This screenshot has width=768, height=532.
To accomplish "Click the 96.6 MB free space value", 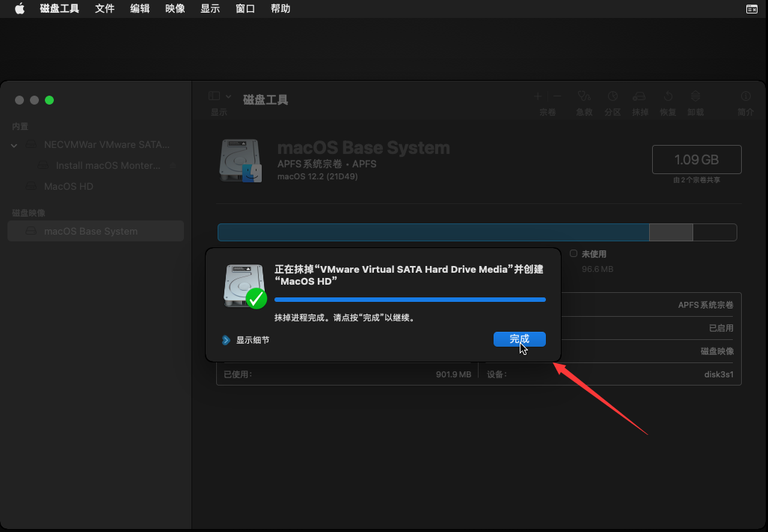I will coord(597,269).
